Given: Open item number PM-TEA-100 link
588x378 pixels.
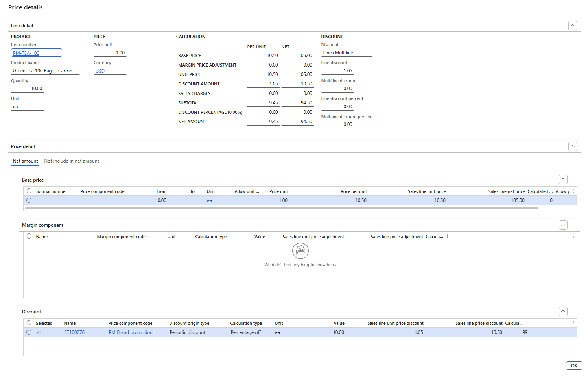Looking at the screenshot, I should click(26, 53).
